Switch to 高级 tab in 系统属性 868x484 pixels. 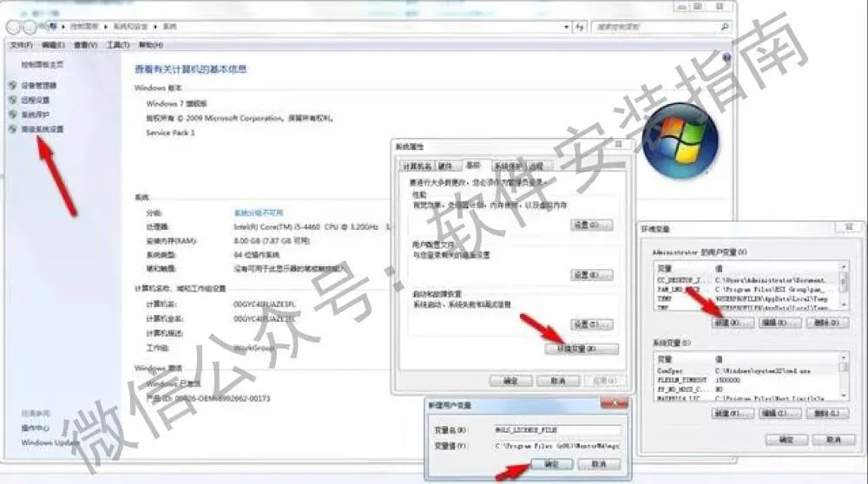(x=473, y=165)
